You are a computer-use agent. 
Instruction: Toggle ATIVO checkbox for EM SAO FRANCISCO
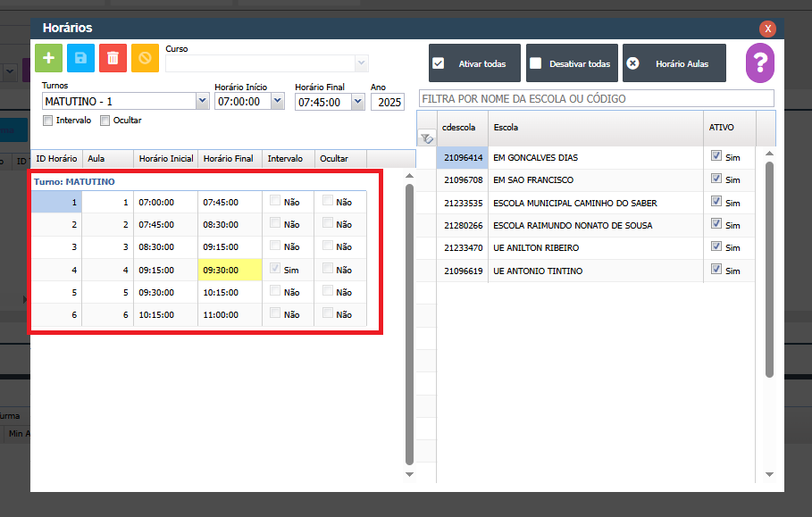coord(716,179)
